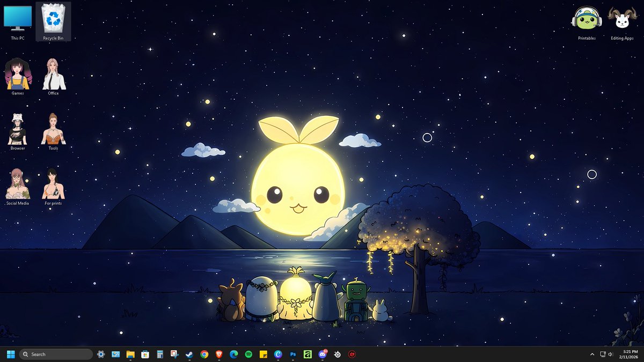This screenshot has width=644, height=362.
Task: Select the Browser folder icon
Action: [18, 132]
